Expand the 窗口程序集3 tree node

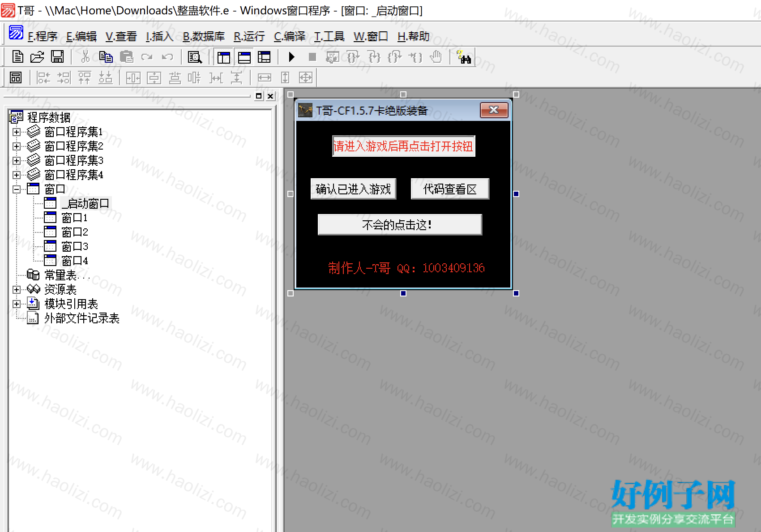point(17,161)
